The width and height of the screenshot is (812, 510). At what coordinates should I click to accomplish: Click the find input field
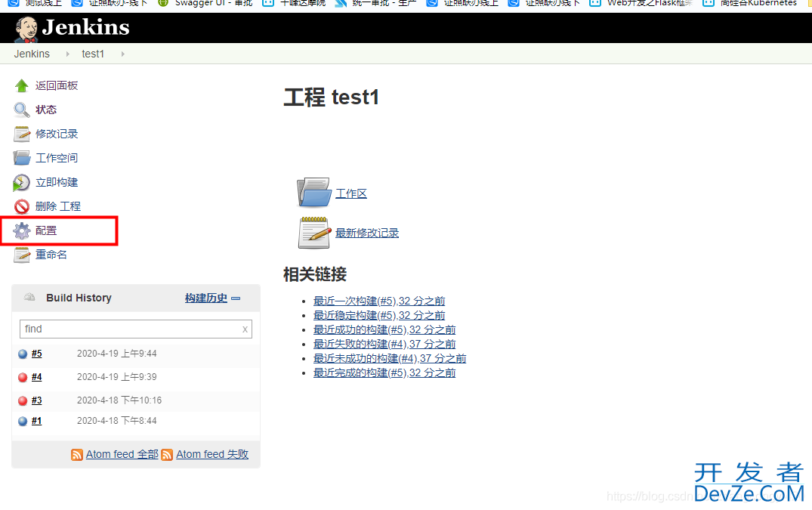[136, 329]
